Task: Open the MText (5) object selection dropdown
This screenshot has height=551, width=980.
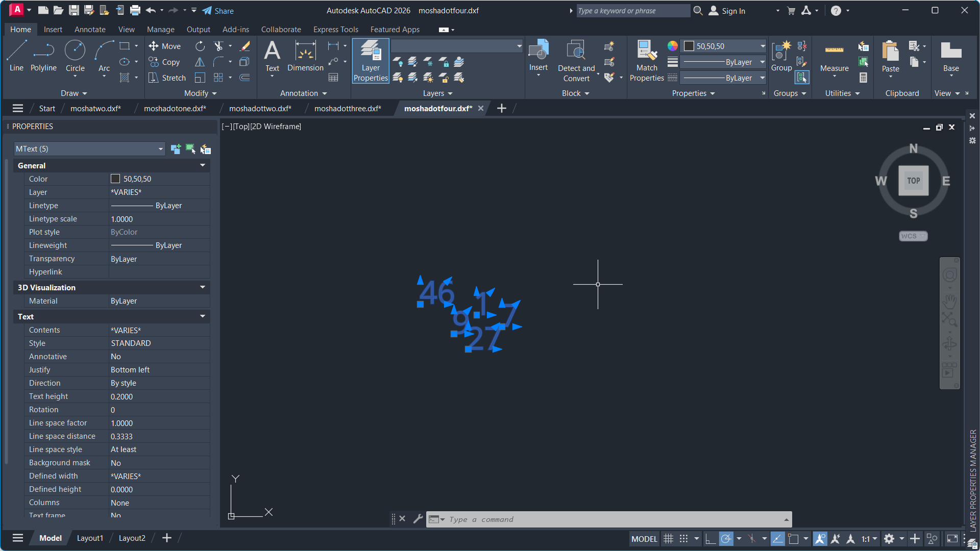Action: point(160,149)
